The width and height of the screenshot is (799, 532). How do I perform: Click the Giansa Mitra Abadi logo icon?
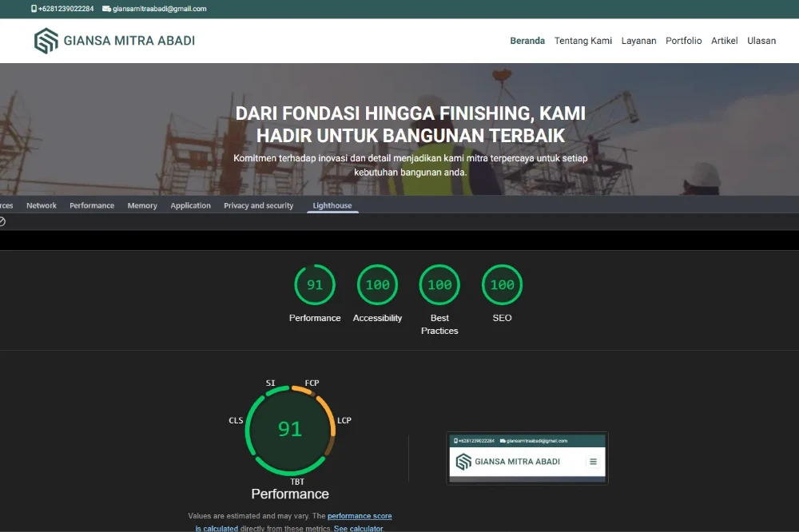coord(46,40)
